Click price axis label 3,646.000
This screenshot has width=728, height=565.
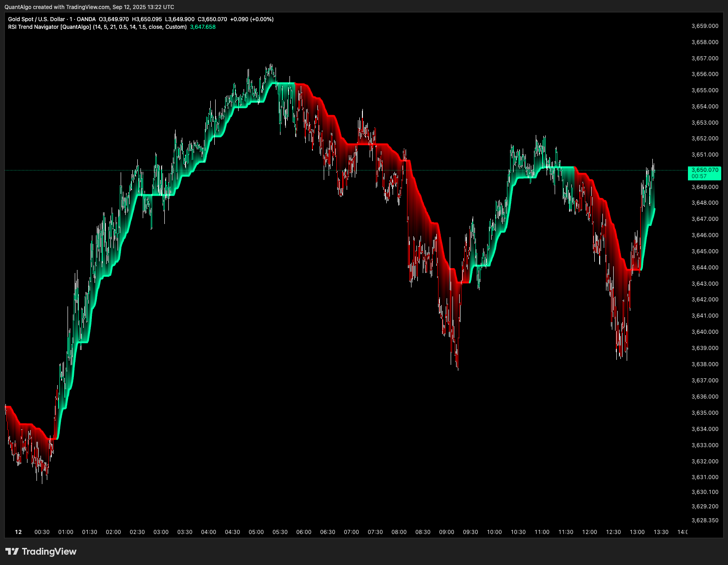[705, 235]
